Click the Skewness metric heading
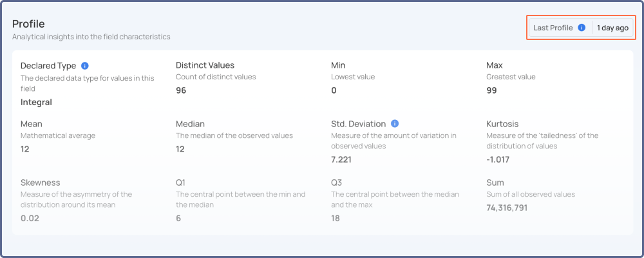Screen dimensions: 644x258 tap(40, 183)
